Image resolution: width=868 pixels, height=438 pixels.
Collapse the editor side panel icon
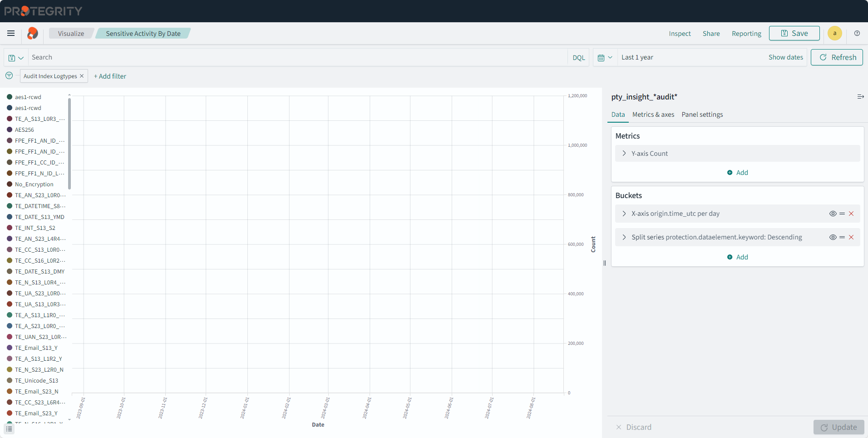click(x=860, y=97)
